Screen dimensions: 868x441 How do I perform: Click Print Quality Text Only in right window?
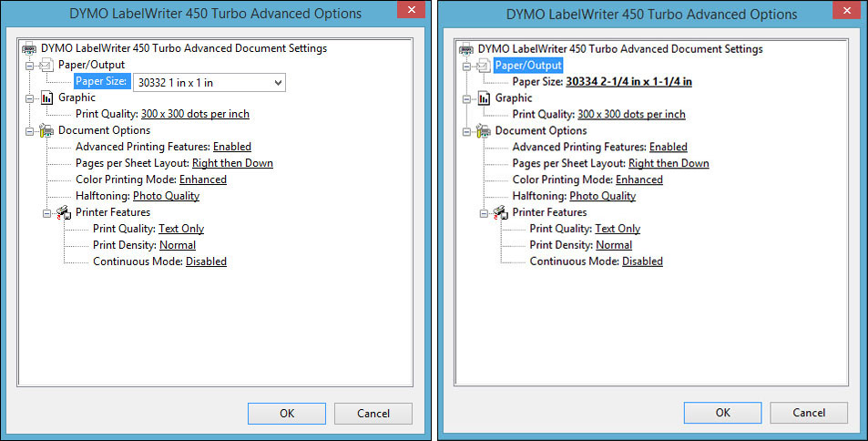coord(618,229)
